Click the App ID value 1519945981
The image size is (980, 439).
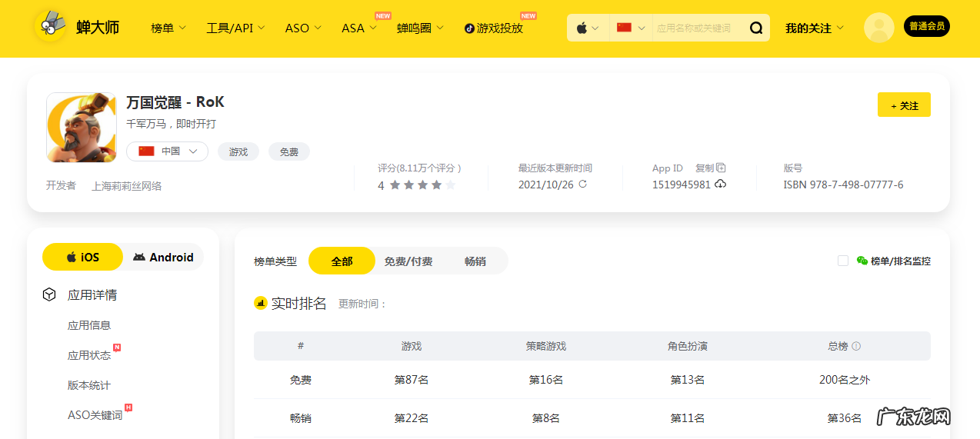tap(682, 185)
